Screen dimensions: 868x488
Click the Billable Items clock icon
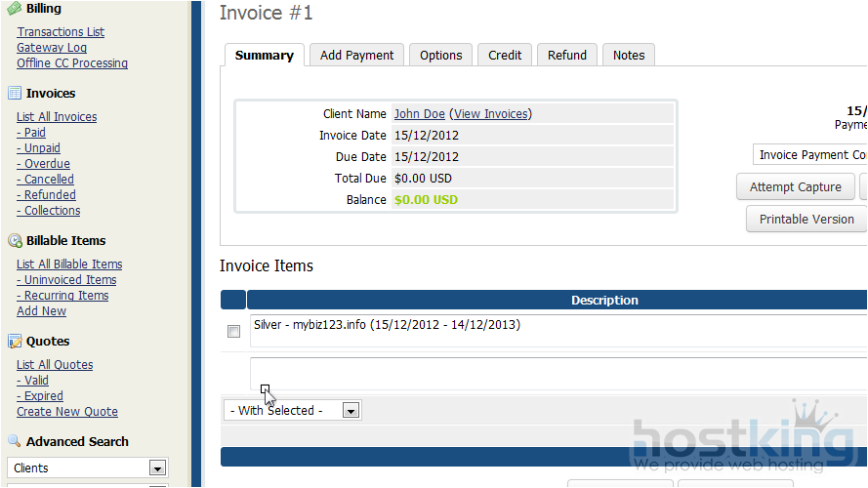(15, 241)
